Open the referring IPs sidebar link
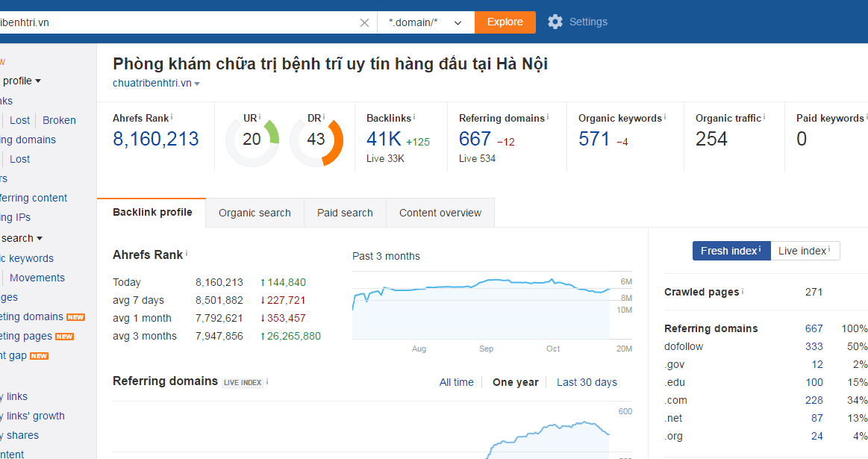868x459 pixels. click(15, 217)
